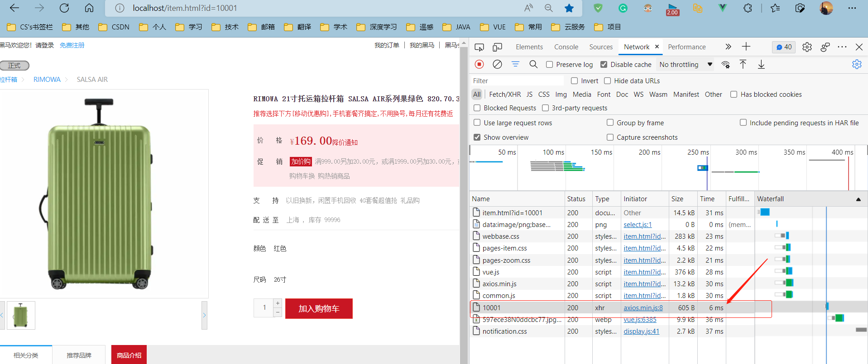Open the 深度学习 bookmarks folder
Image resolution: width=868 pixels, height=364 pixels.
(377, 27)
